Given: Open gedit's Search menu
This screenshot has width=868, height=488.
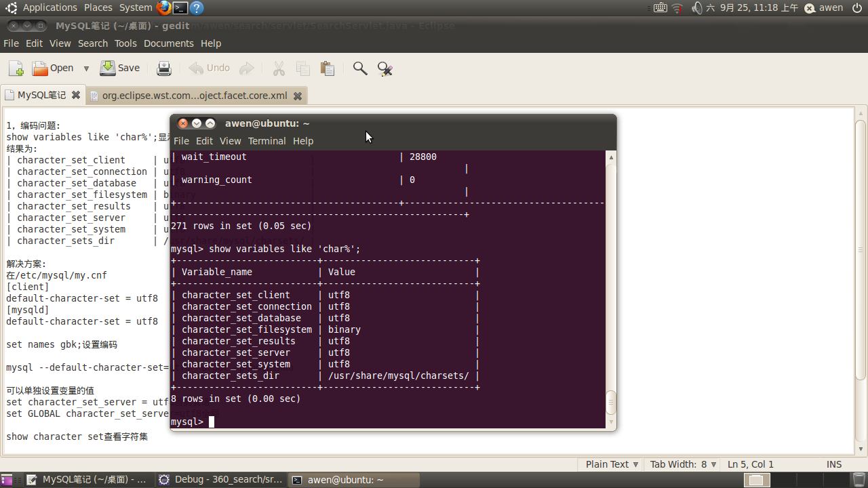Looking at the screenshot, I should click(x=93, y=43).
